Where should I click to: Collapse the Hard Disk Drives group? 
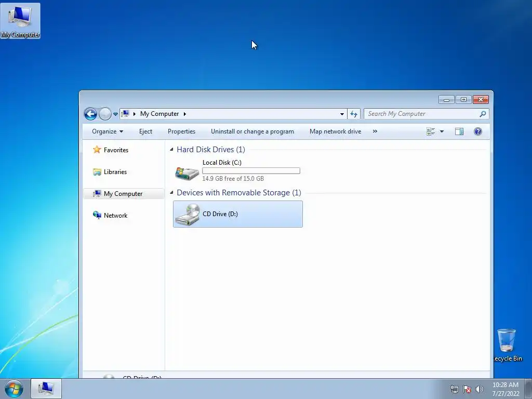tap(171, 149)
